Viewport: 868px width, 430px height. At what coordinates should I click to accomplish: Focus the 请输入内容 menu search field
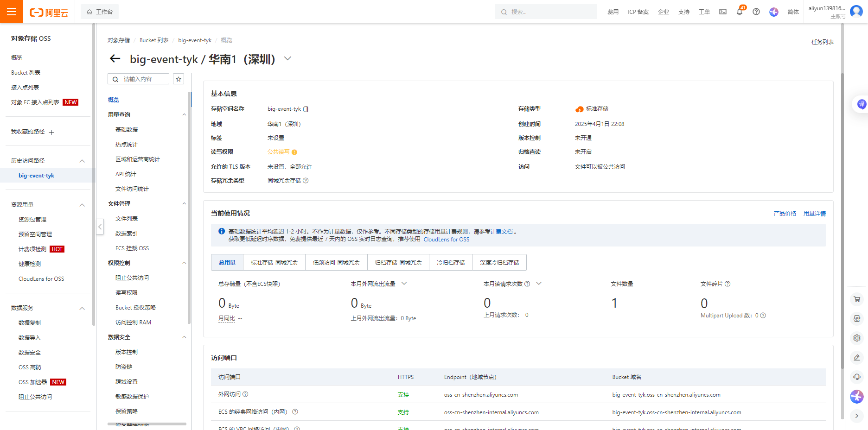coord(138,79)
